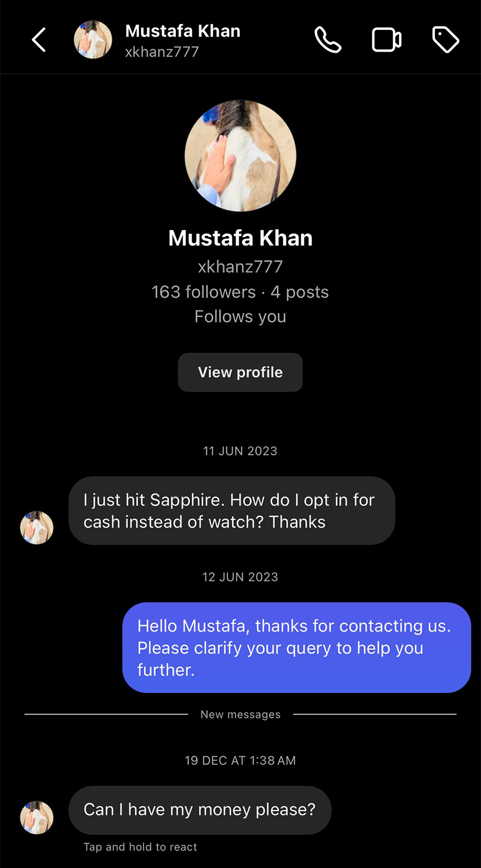481x868 pixels.
Task: Tap the back arrow icon
Action: 39,40
